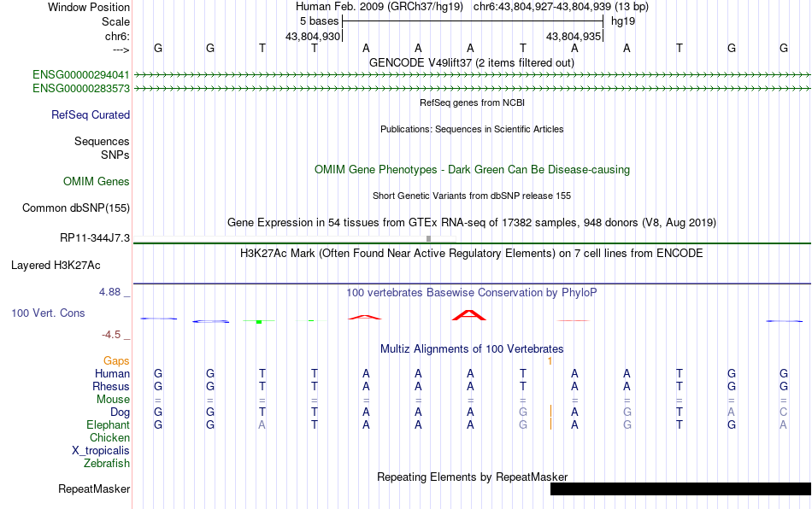
Task: Click Publications: Sequences in Scientific Articles title
Action: (472, 129)
